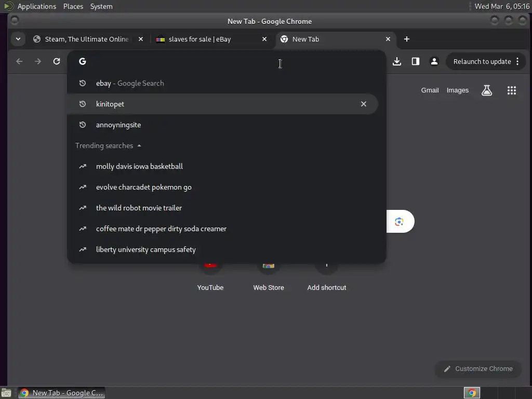Image resolution: width=532 pixels, height=399 pixels.
Task: Open the Applications menu
Action: click(x=37, y=6)
